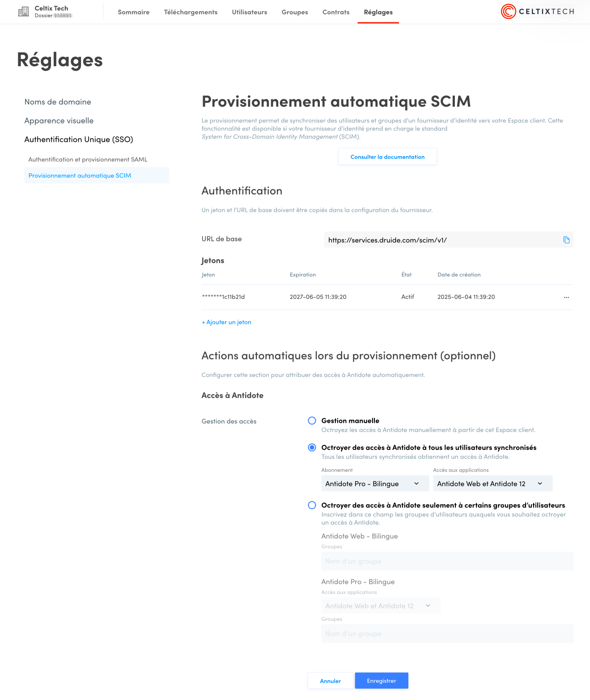Switch to the Contrats tab
The height and width of the screenshot is (700, 590).
(336, 12)
